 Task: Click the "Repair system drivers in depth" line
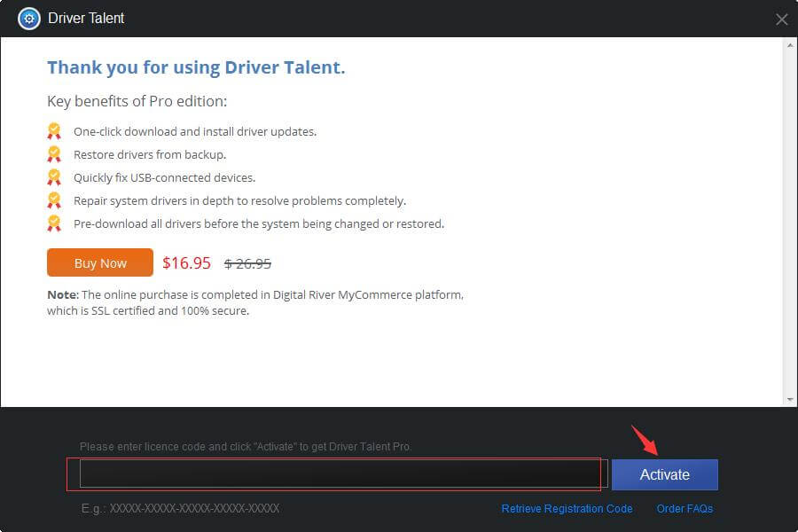pos(239,200)
